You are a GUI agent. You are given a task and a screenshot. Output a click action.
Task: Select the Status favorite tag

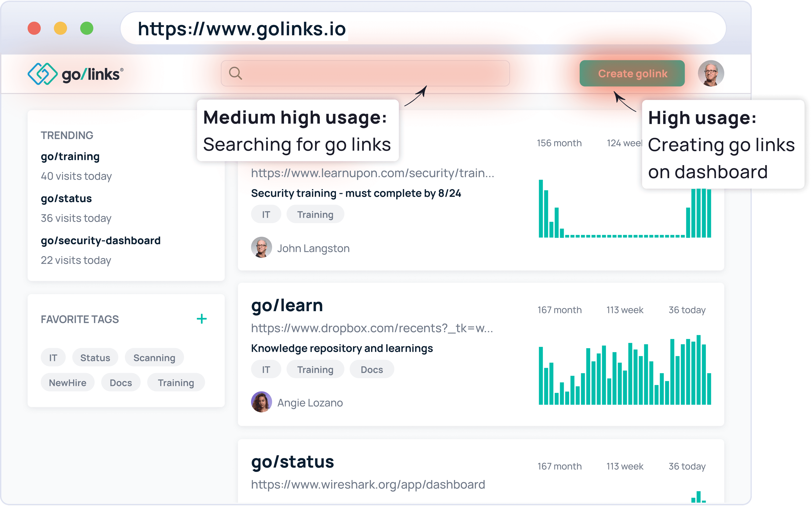(95, 358)
